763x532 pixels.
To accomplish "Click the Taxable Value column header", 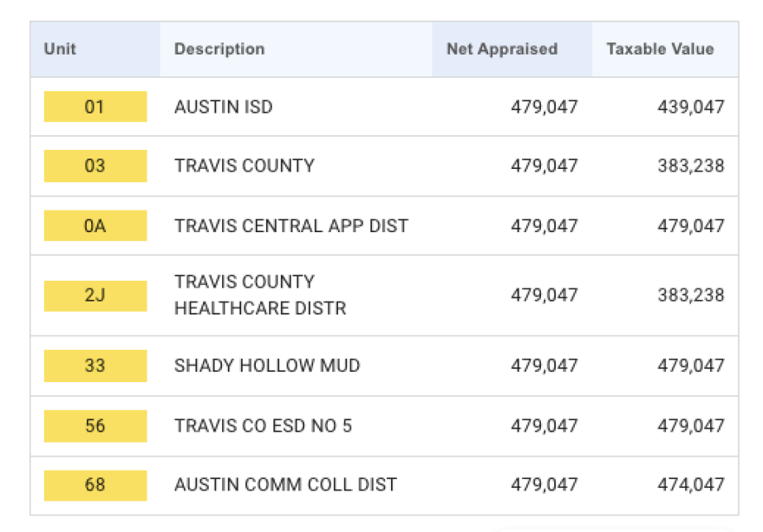I will click(660, 49).
